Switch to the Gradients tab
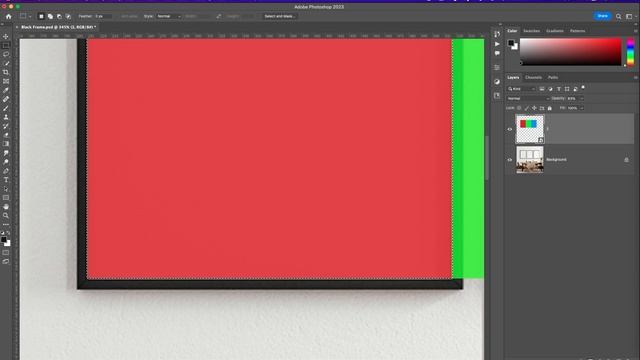The width and height of the screenshot is (640, 360). click(555, 31)
